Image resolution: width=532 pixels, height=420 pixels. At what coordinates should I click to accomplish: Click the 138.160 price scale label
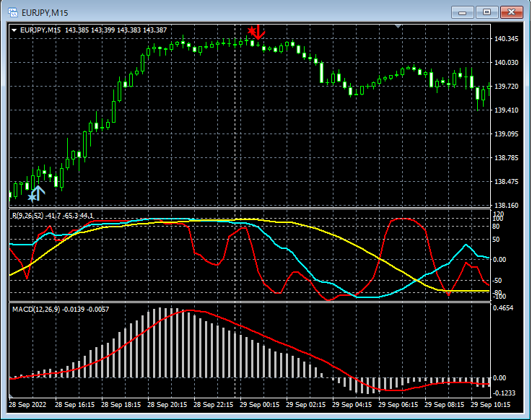tap(506, 205)
